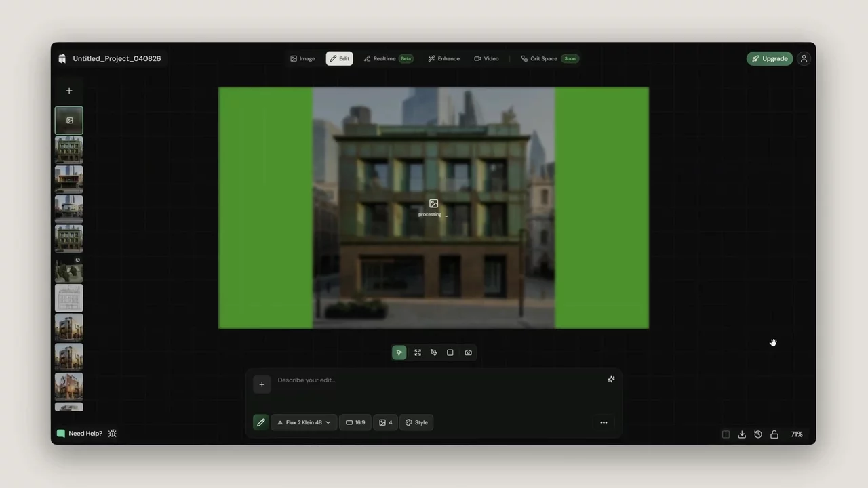Click the camera snapshot tool

pos(468,352)
